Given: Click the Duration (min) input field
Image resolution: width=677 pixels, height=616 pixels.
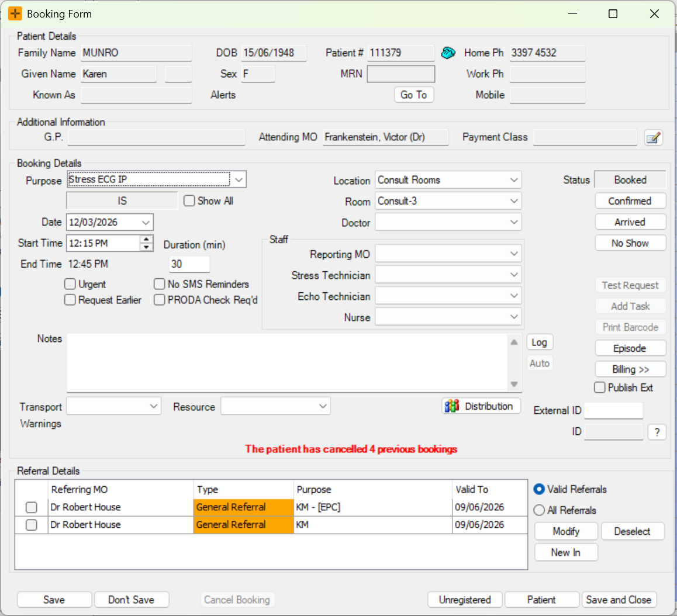Looking at the screenshot, I should (189, 264).
